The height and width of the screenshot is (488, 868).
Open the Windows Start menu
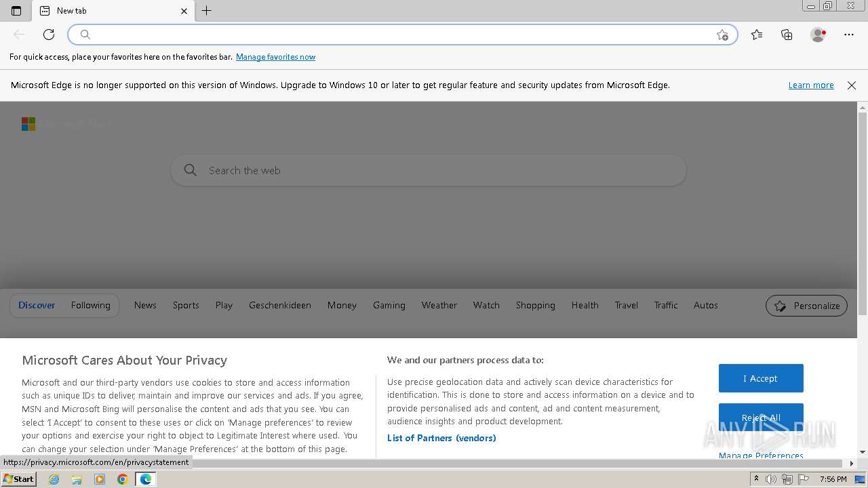(x=18, y=479)
